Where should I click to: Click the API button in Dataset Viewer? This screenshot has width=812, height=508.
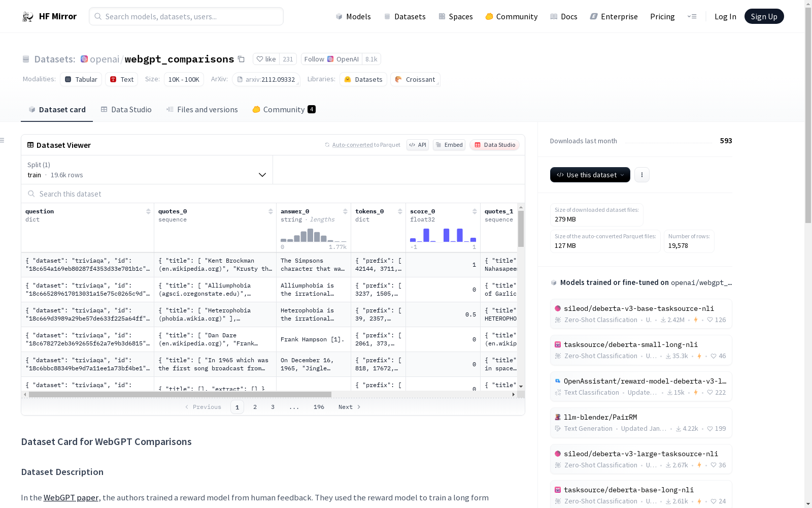[418, 145]
